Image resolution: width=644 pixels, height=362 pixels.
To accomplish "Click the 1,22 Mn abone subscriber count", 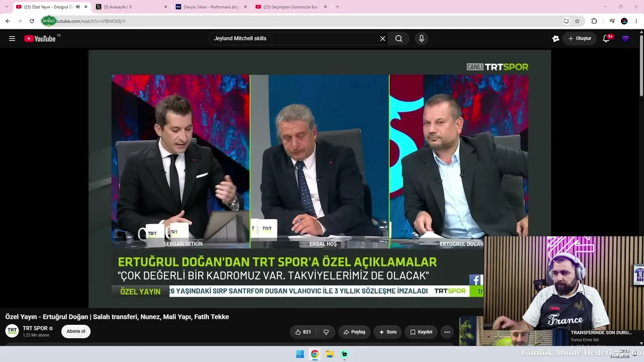I will 36,335.
